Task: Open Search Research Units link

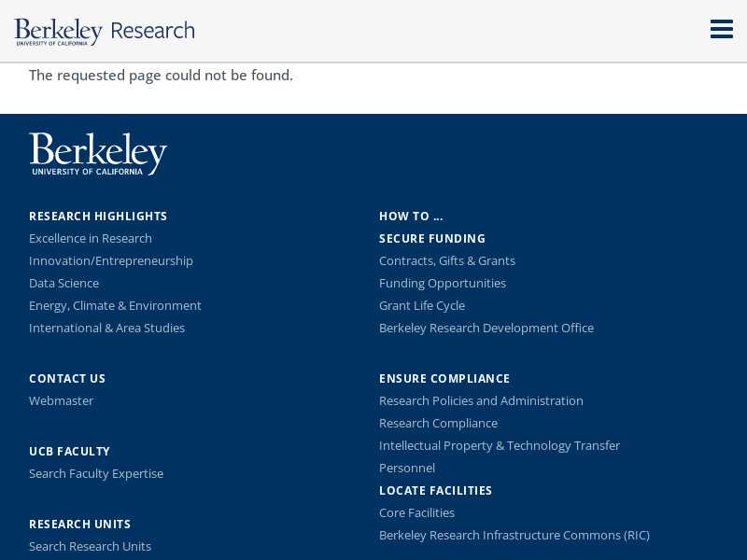Action: [x=90, y=547]
